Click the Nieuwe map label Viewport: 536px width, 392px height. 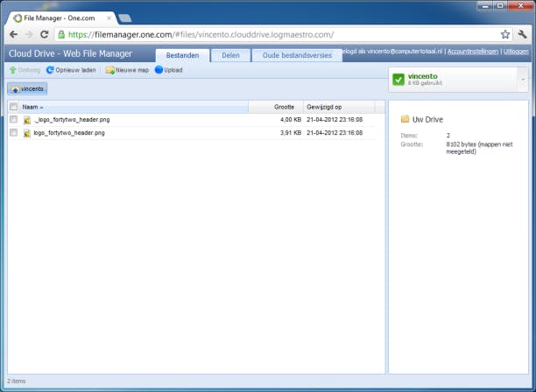[132, 70]
